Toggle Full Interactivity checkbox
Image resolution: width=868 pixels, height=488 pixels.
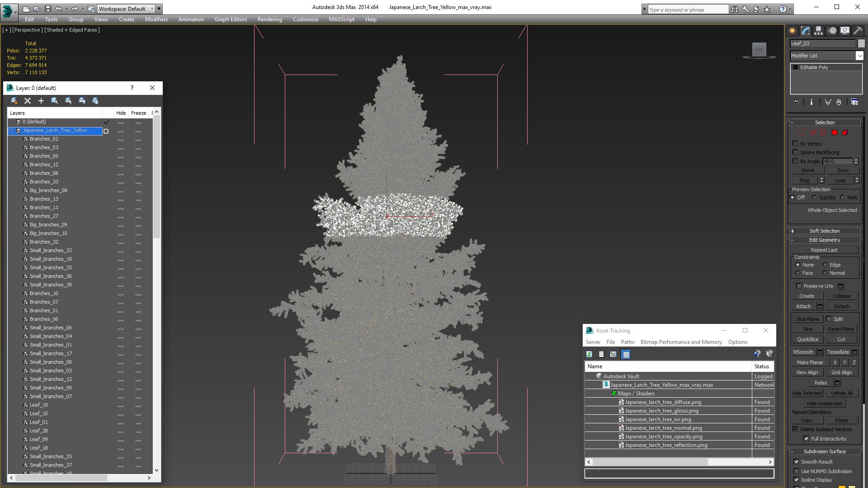pos(806,439)
